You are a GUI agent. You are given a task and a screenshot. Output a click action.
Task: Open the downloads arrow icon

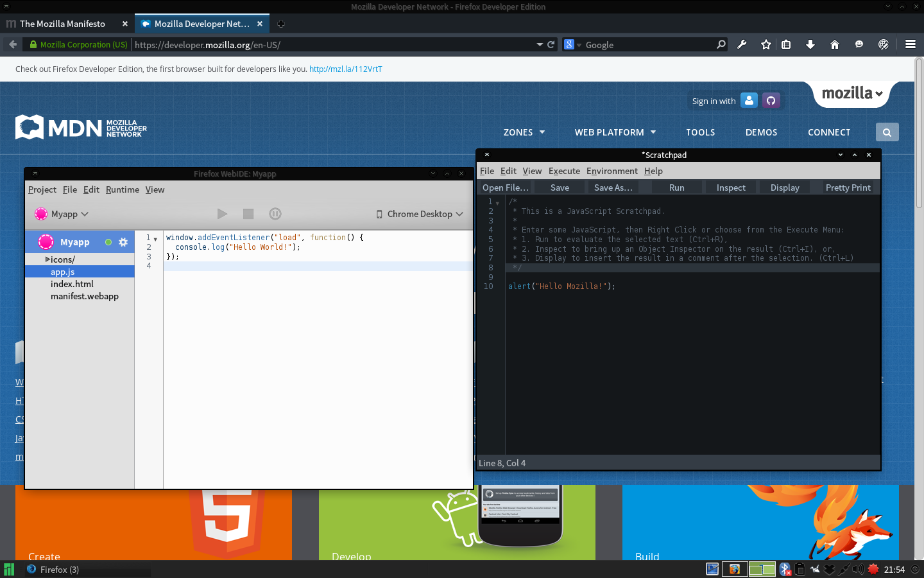click(810, 44)
